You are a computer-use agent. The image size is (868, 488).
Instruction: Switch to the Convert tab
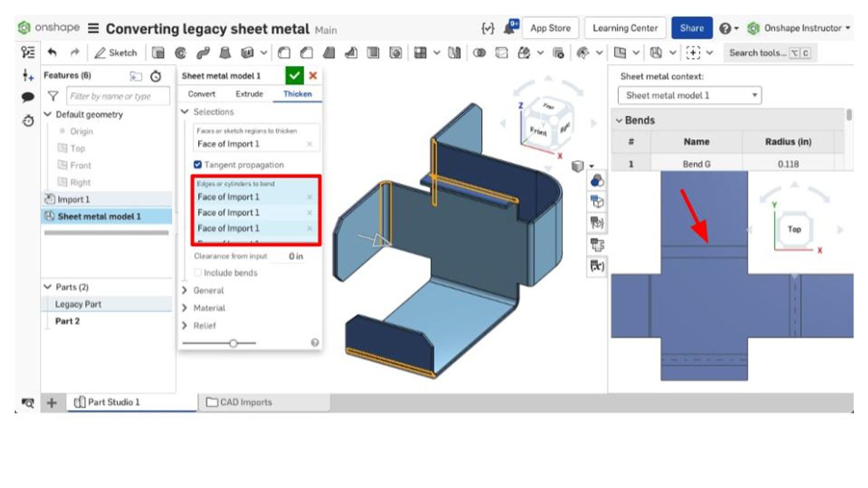tap(201, 94)
